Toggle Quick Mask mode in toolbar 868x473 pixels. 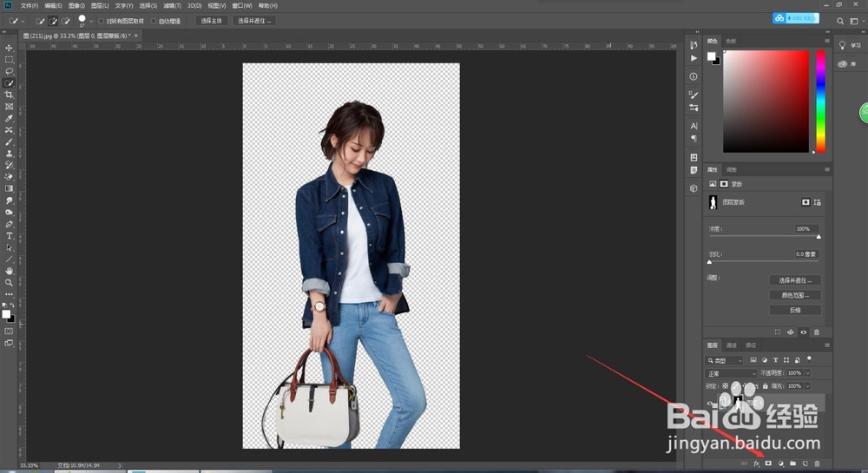(9, 332)
